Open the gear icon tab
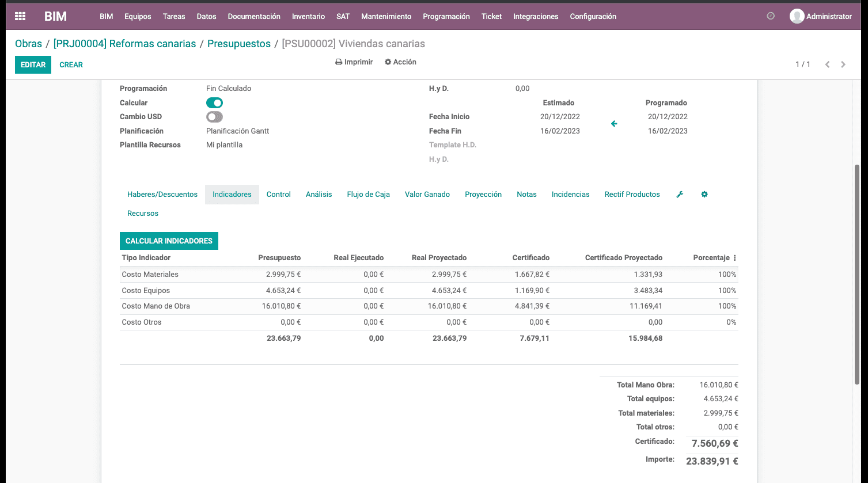Screen dimensions: 868x483 tap(704, 195)
